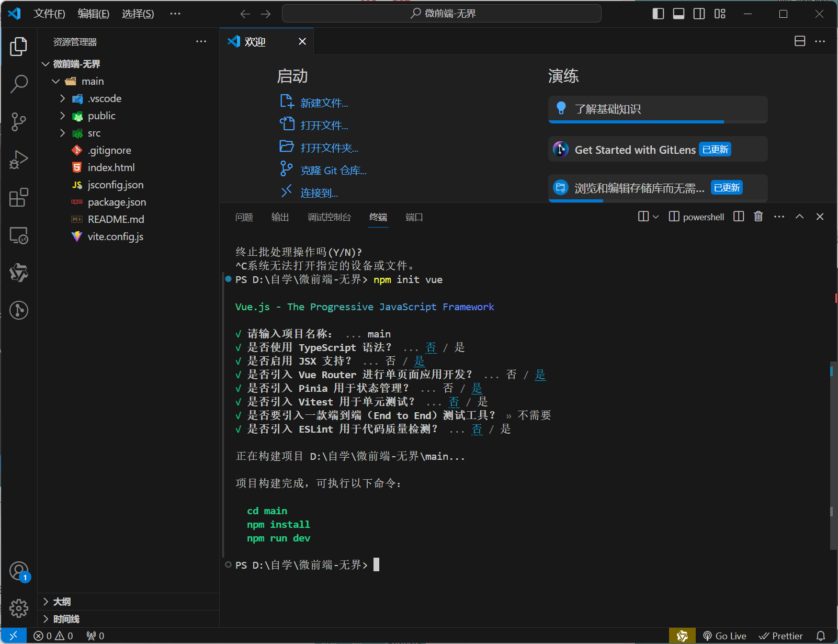The height and width of the screenshot is (644, 838).
Task: Open package.json in the explorer
Action: point(117,202)
